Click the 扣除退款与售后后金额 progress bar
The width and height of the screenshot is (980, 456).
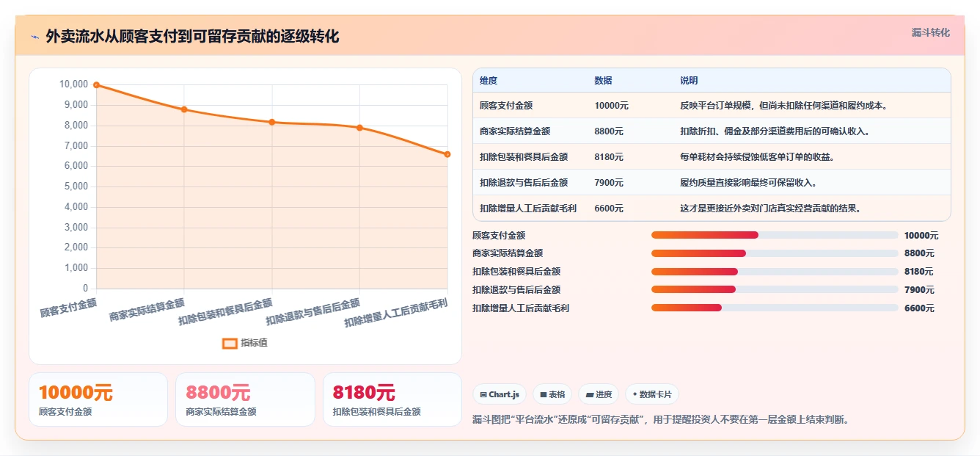pos(775,290)
